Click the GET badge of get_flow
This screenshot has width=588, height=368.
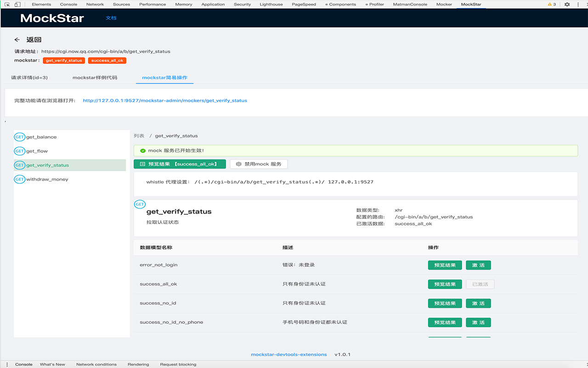pyautogui.click(x=19, y=151)
